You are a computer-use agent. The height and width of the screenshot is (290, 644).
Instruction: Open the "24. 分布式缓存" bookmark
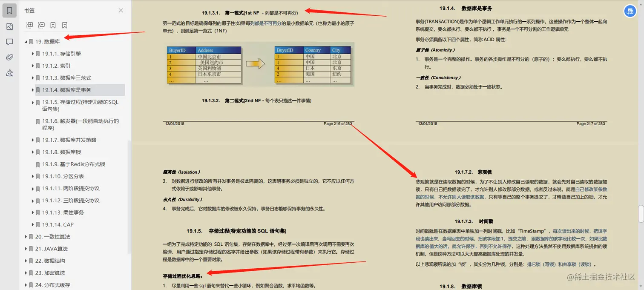point(52,284)
